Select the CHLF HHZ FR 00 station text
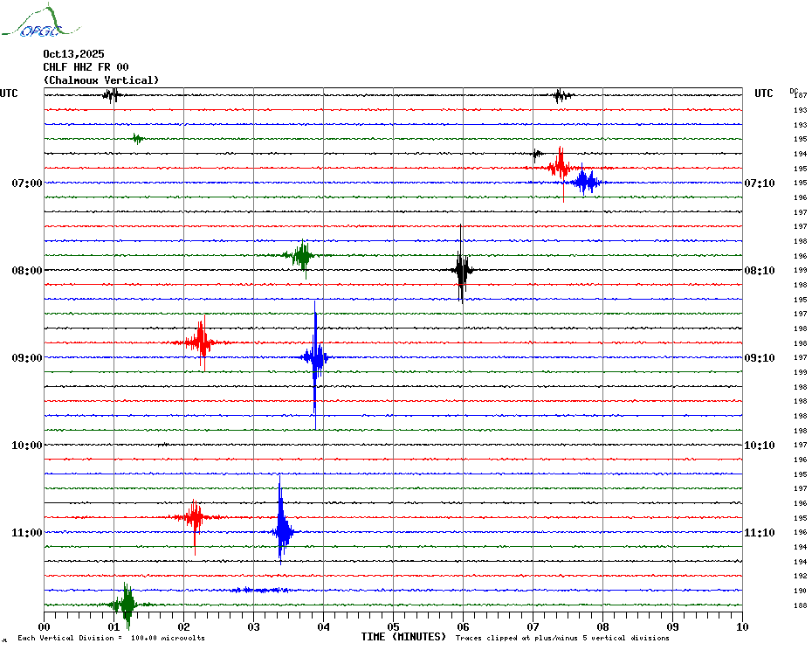 86,67
